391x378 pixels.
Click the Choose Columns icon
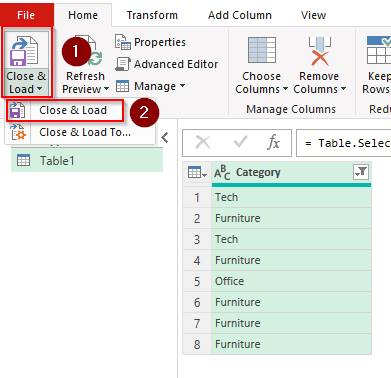262,50
